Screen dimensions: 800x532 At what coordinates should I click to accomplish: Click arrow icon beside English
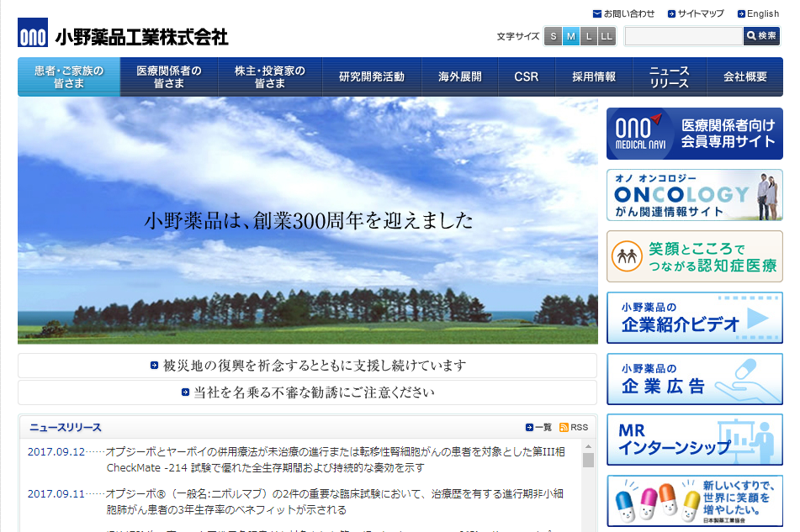(x=741, y=13)
